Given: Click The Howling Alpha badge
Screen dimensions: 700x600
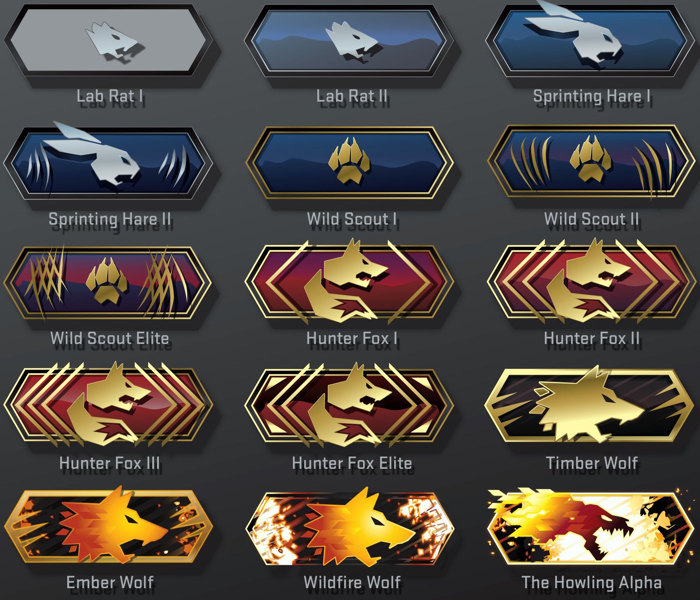Looking at the screenshot, I should coord(590,527).
